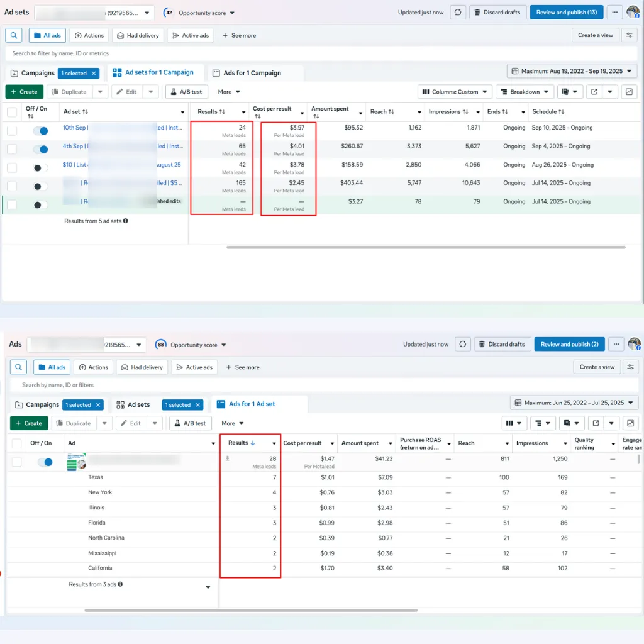
Task: Click the Search to filter by name input
Action: (321, 53)
